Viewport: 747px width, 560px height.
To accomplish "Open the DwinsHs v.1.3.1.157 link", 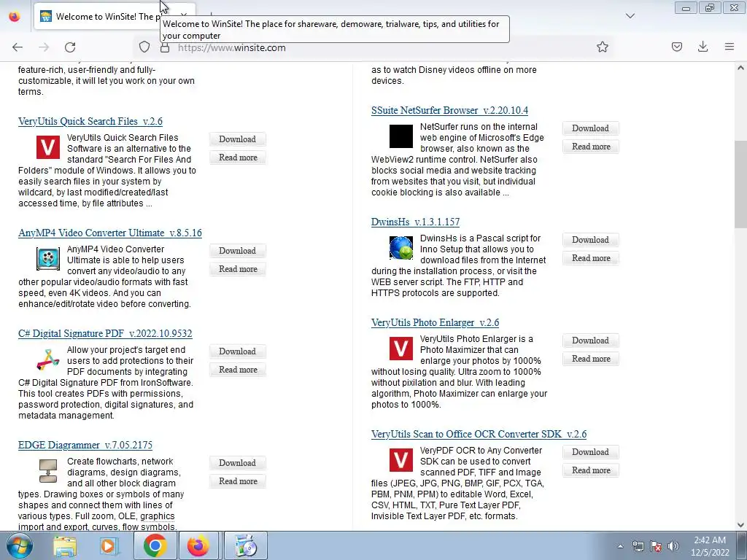I will [415, 222].
